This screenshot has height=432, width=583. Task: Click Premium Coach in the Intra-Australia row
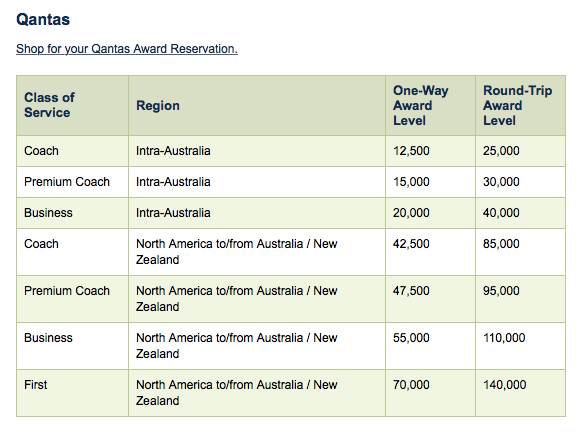pyautogui.click(x=67, y=181)
